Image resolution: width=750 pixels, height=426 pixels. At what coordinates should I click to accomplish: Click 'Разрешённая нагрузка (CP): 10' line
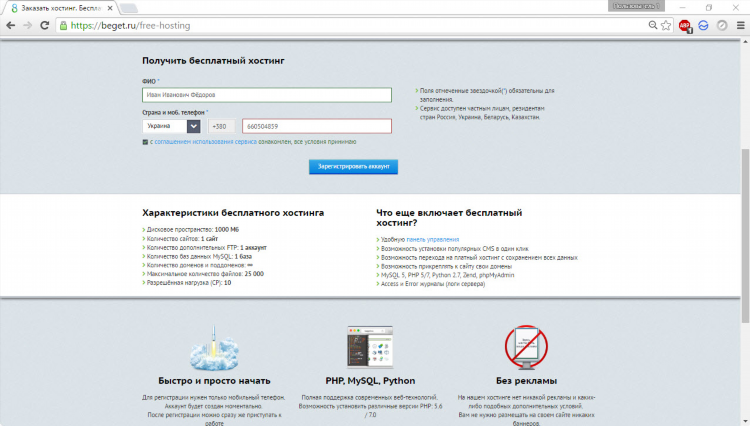[187, 283]
